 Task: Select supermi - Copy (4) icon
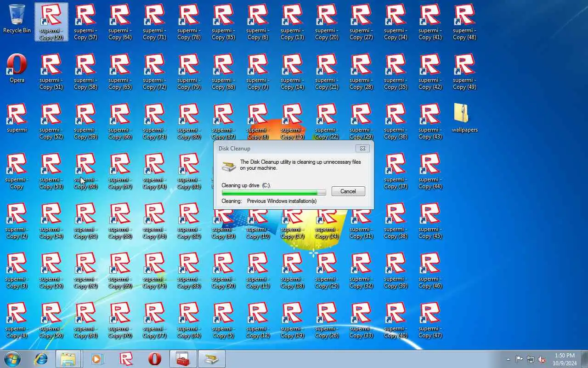pos(17,320)
